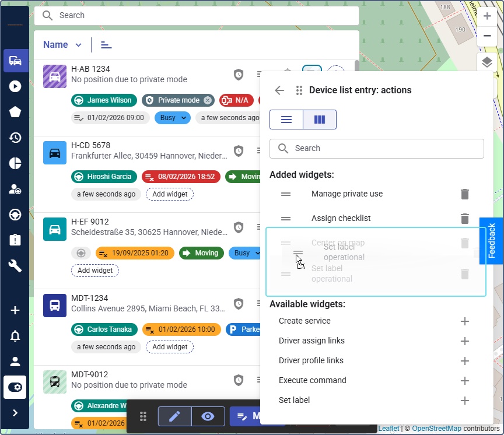Add the Execute command widget
504x435 pixels.
[464, 381]
